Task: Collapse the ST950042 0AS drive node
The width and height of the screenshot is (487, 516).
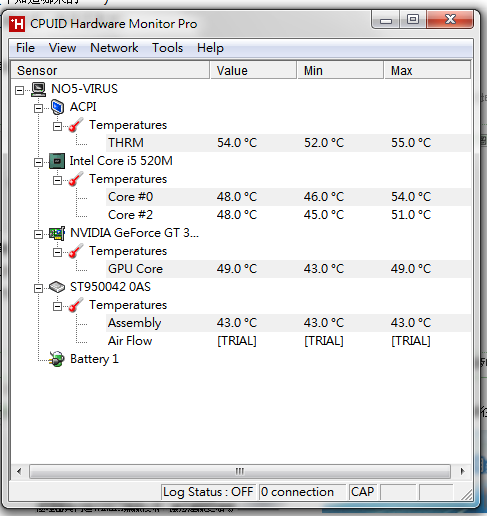Action: click(38, 288)
